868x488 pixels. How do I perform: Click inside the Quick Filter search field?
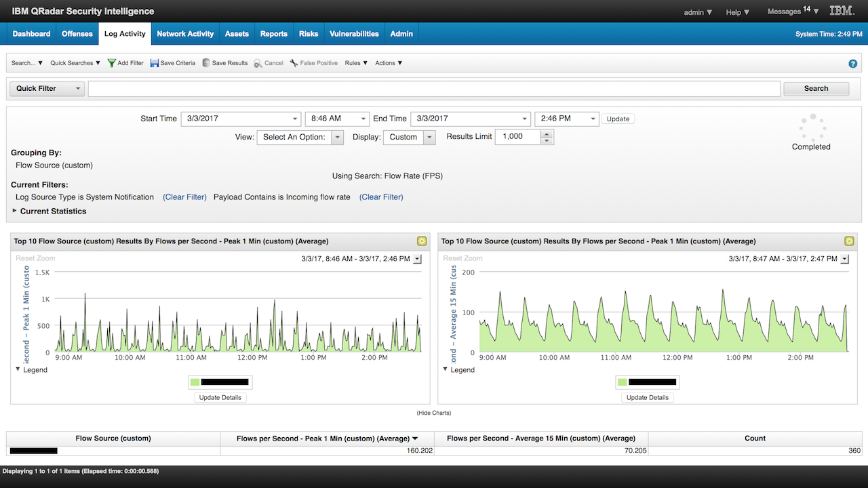click(x=434, y=88)
